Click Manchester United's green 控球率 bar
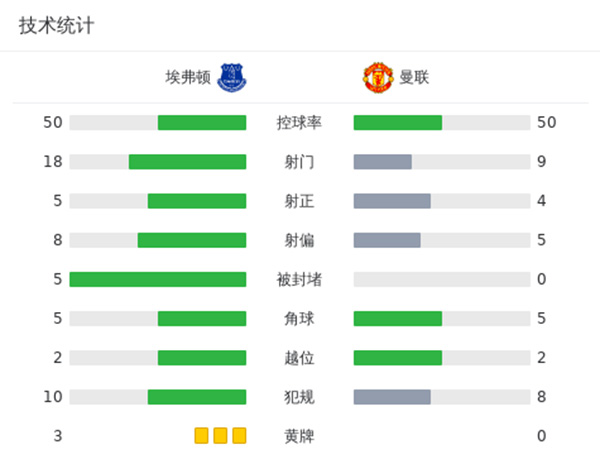Screen dimensions: 600x459 click(398, 123)
